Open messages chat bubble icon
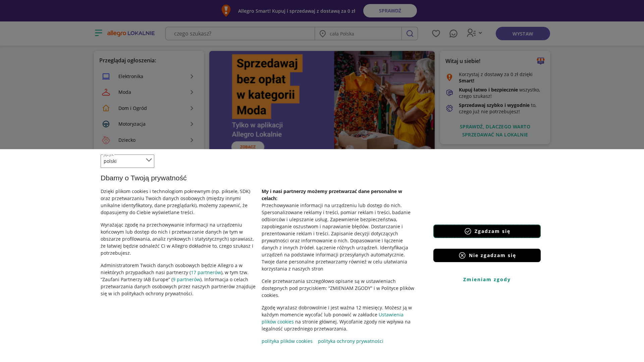Viewport: 644px width, 362px height. pos(453,34)
